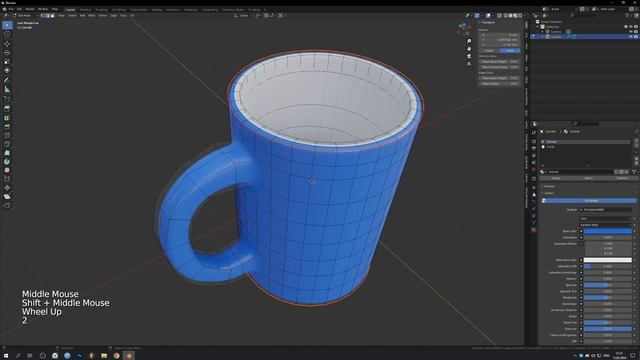
Task: Select the Loop Cut tool
Action: tap(7, 135)
